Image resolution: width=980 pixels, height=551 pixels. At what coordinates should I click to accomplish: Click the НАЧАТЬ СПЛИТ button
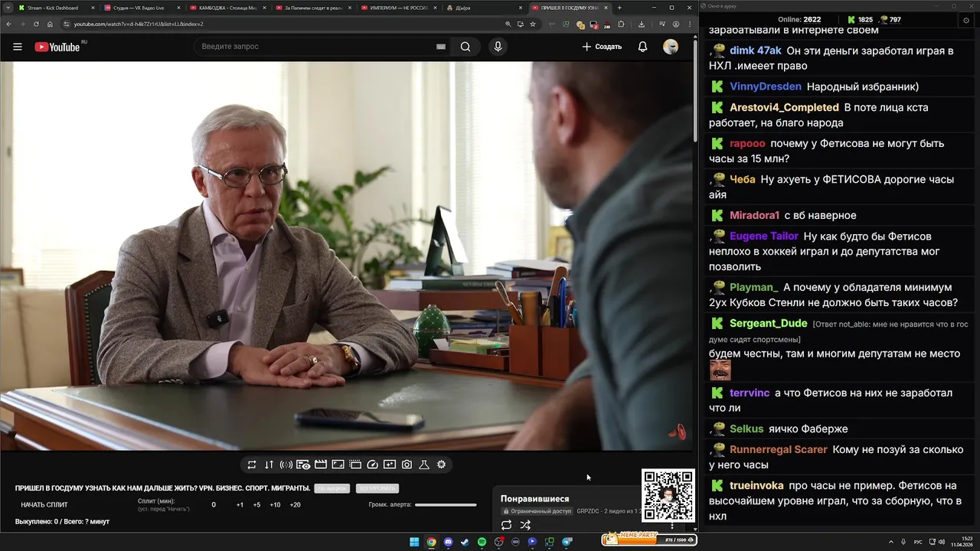click(x=44, y=505)
